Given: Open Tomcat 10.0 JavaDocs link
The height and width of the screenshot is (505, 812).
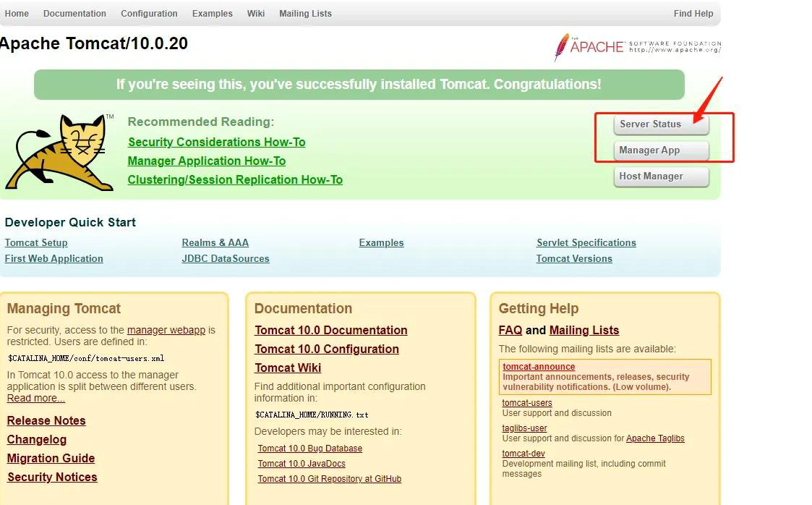Looking at the screenshot, I should point(302,464).
